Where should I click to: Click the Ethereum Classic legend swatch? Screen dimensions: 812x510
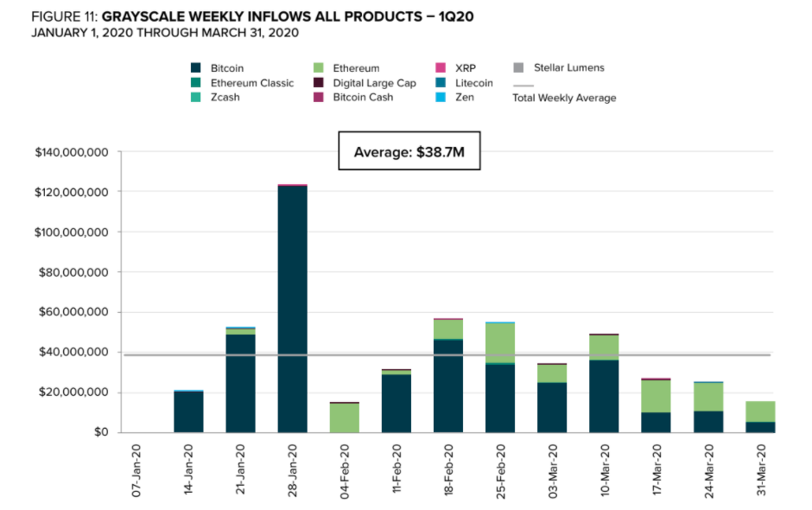tap(196, 82)
